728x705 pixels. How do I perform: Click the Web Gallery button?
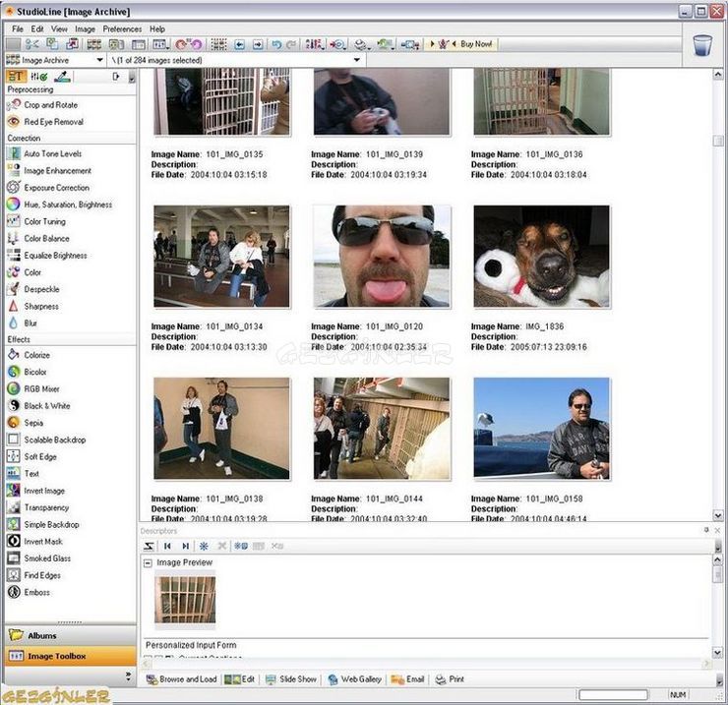(x=355, y=679)
